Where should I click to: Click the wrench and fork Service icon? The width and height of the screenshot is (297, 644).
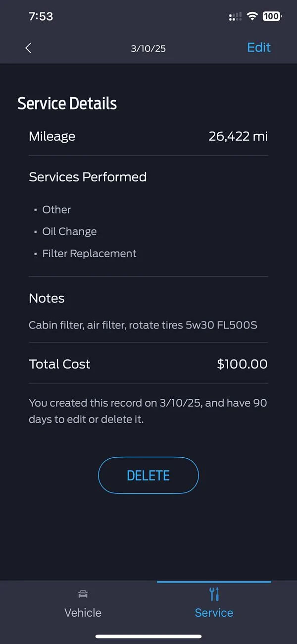coord(214,594)
